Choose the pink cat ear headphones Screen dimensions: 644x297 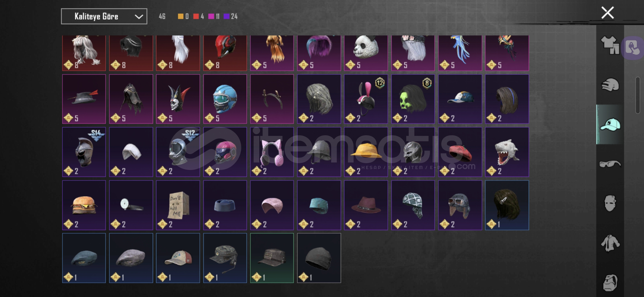coord(272,152)
